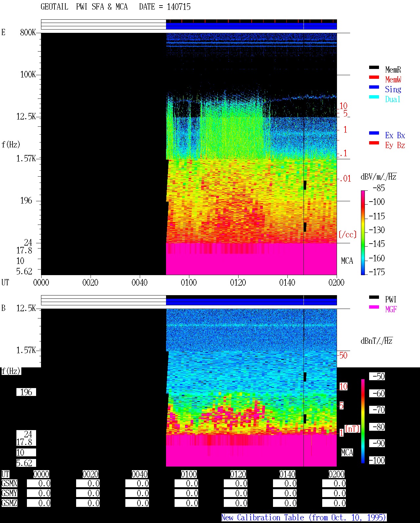This screenshot has height=523, width=420.
Task: Click the black PWI legend swatch
Action: coord(374,297)
